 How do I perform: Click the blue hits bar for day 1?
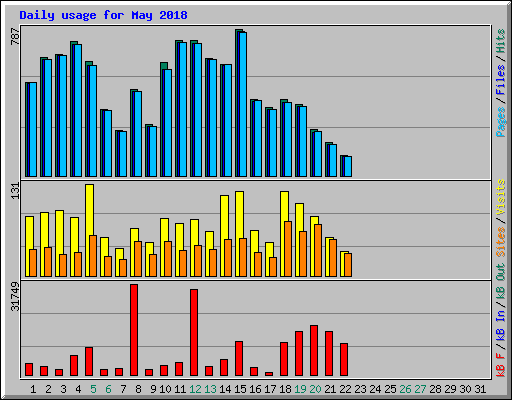[x=33, y=129]
